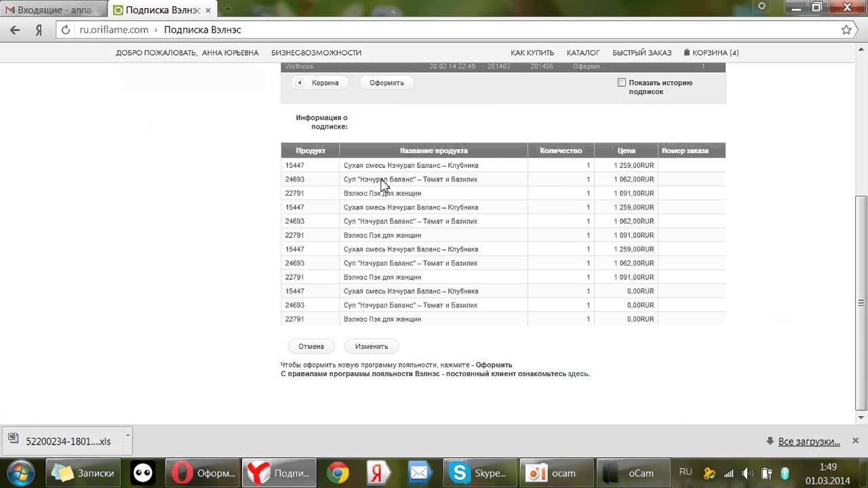Click the 'Количество' column header
The height and width of the screenshot is (488, 868).
point(561,150)
